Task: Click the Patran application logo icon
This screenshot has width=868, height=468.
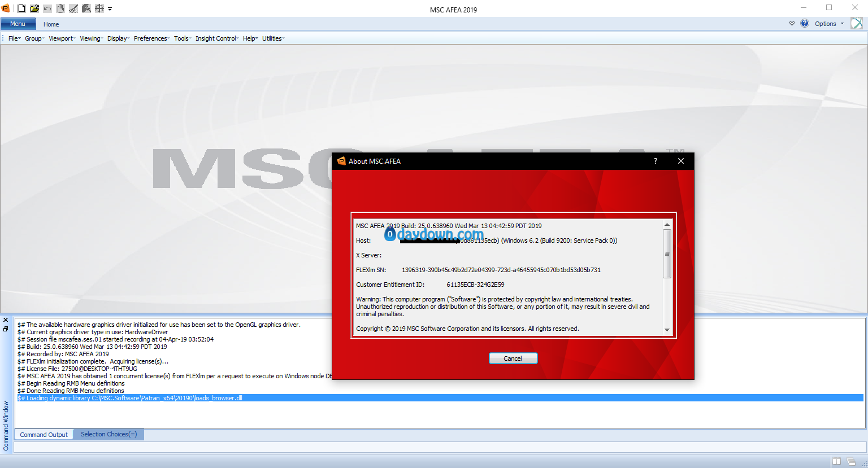Action: coord(6,8)
